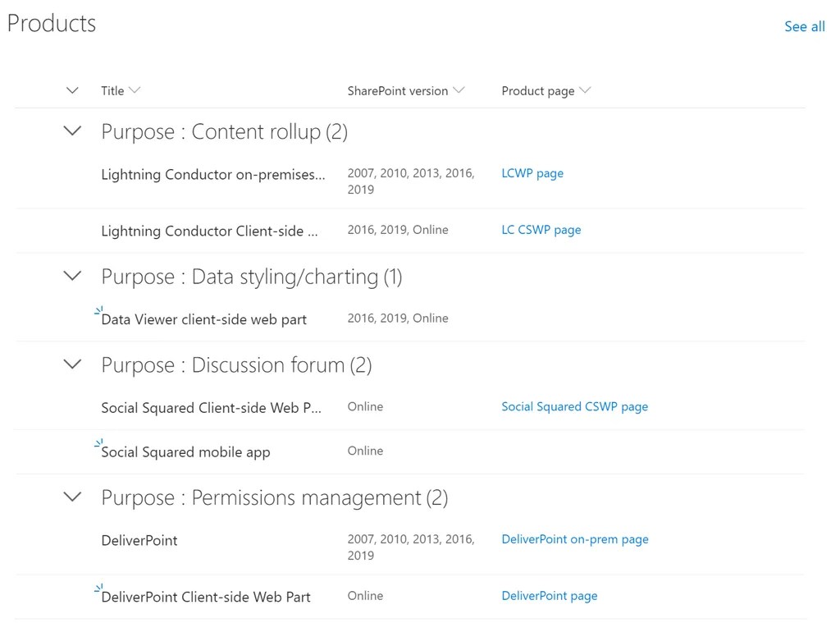840x623 pixels.
Task: Select the DeliverPoint Client-side Web Part item
Action: tap(205, 598)
